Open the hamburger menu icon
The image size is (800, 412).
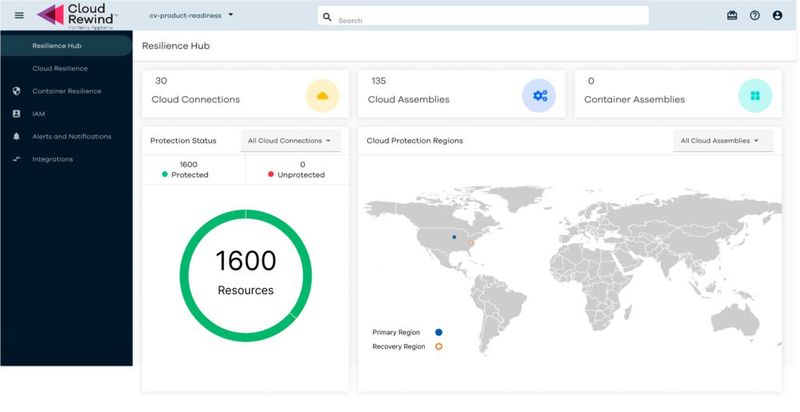coord(18,15)
